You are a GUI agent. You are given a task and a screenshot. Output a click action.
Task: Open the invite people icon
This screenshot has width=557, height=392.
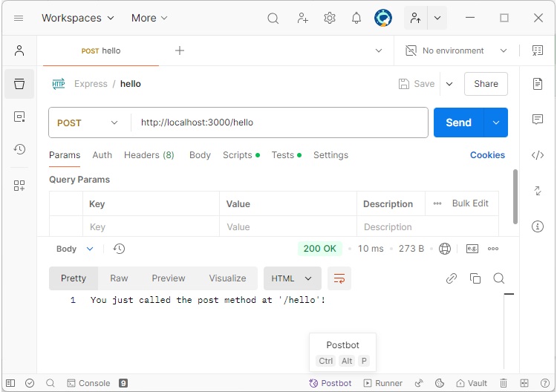coord(302,18)
